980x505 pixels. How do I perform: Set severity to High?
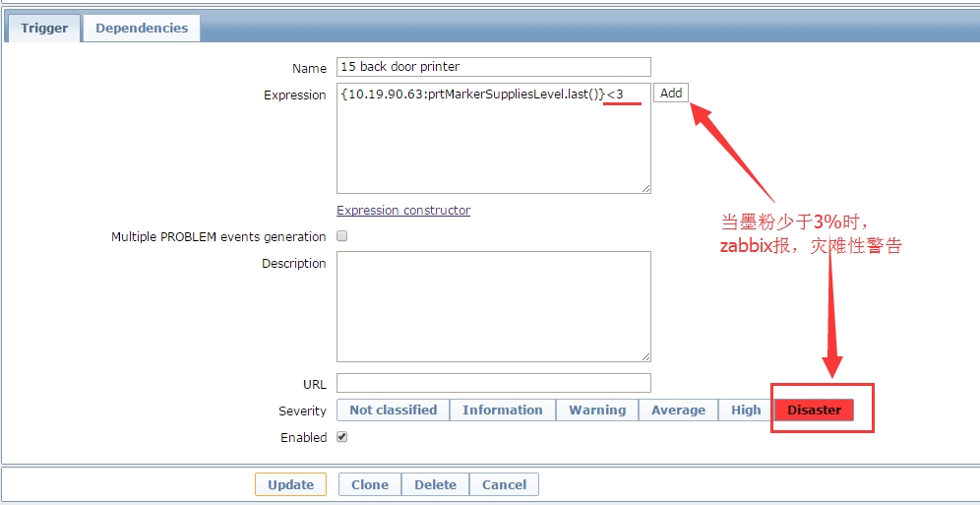pos(746,410)
